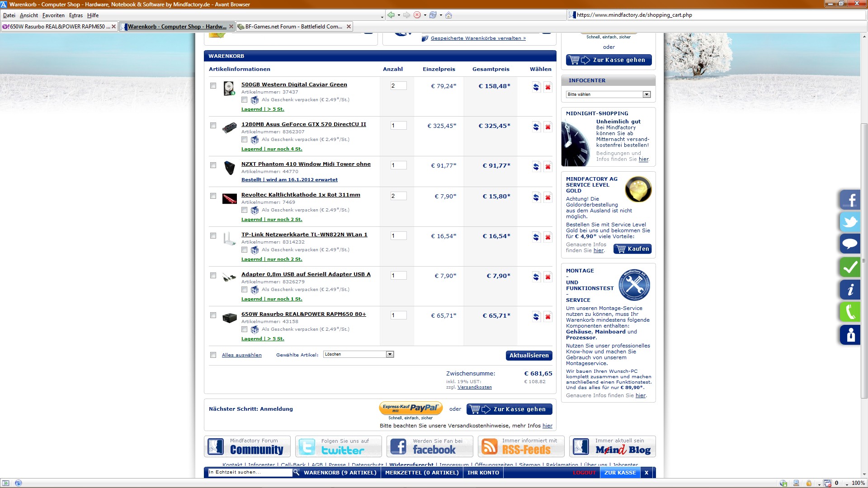The image size is (868, 488).
Task: Select checkbox for TP-Link Netzwerkkarte
Action: pyautogui.click(x=213, y=235)
